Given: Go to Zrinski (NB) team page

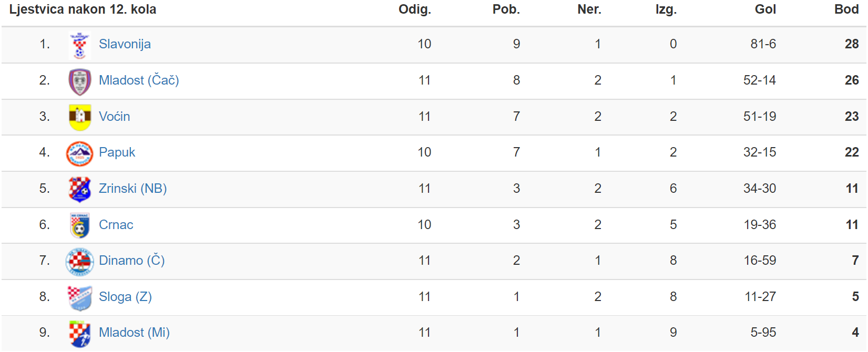Looking at the screenshot, I should click(x=132, y=189).
